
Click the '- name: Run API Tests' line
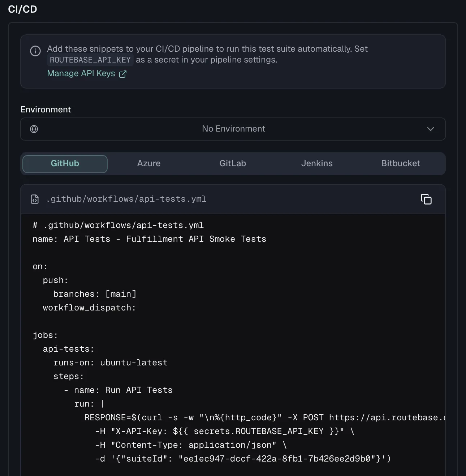[118, 390]
